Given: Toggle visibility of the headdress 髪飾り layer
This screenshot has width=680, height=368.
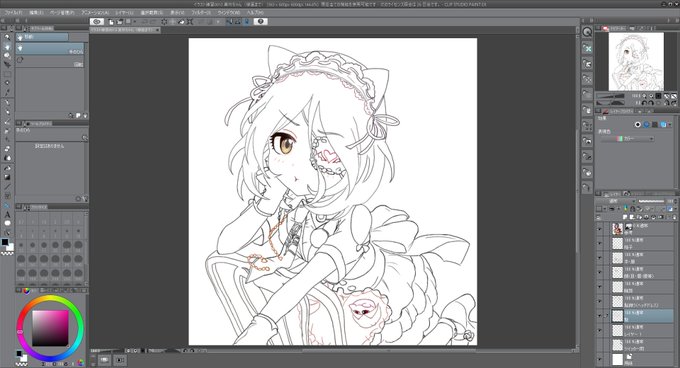Looking at the screenshot, I should (600, 300).
